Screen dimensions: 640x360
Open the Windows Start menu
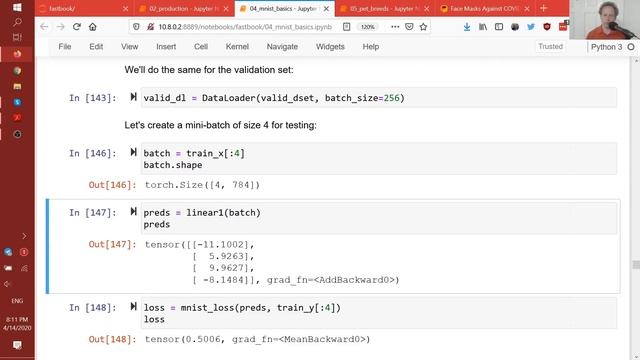(17, 7)
